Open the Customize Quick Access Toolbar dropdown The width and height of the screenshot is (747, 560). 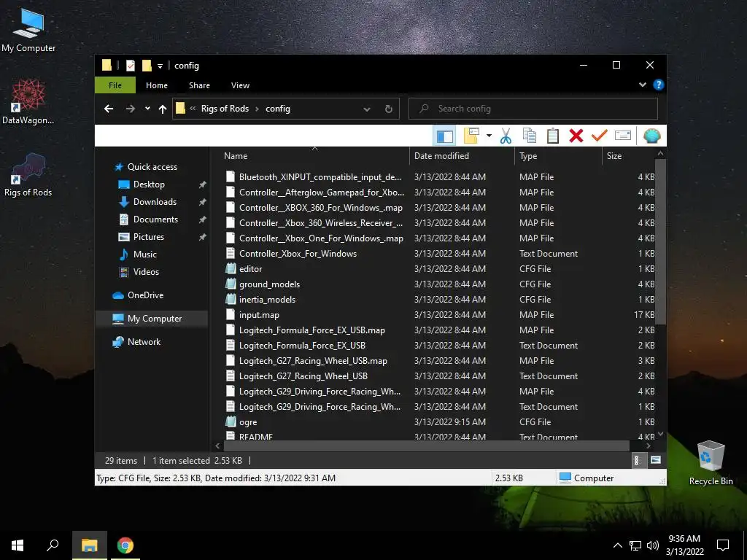(x=160, y=66)
